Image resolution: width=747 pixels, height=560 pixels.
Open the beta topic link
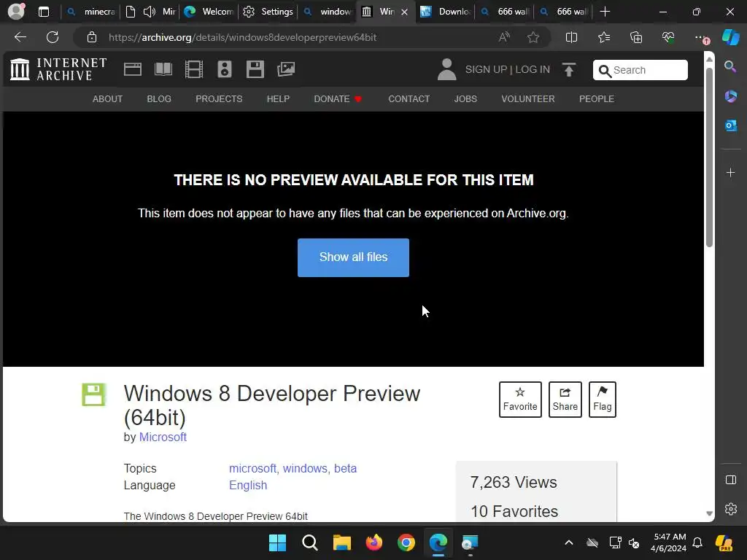pyautogui.click(x=345, y=469)
